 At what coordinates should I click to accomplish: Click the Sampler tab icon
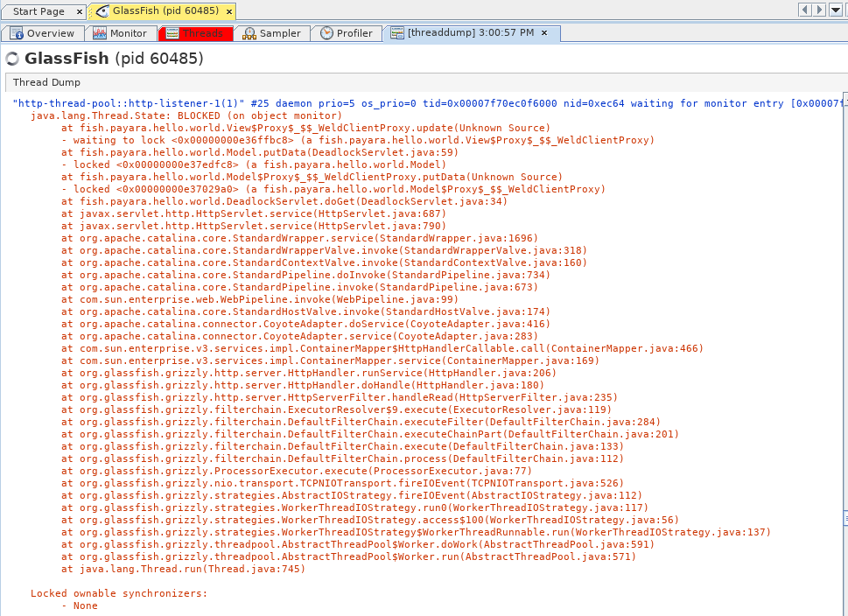click(x=249, y=33)
